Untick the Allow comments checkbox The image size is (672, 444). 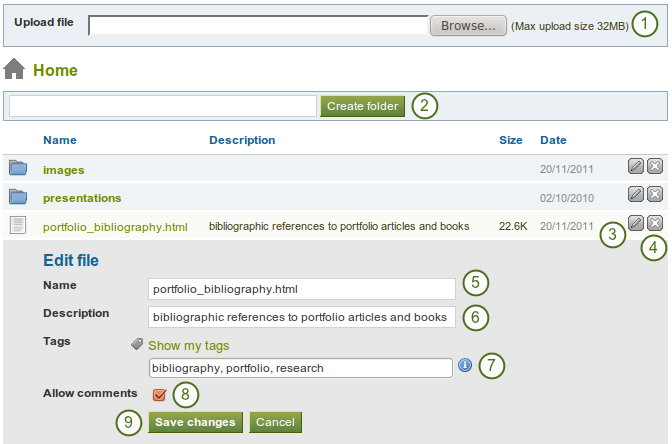coord(159,395)
